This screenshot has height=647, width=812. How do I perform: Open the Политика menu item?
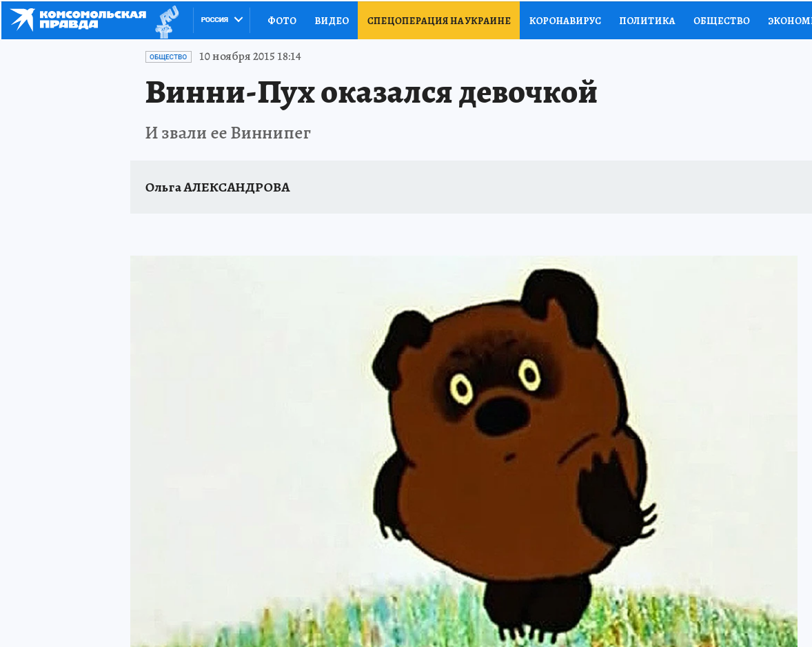647,21
